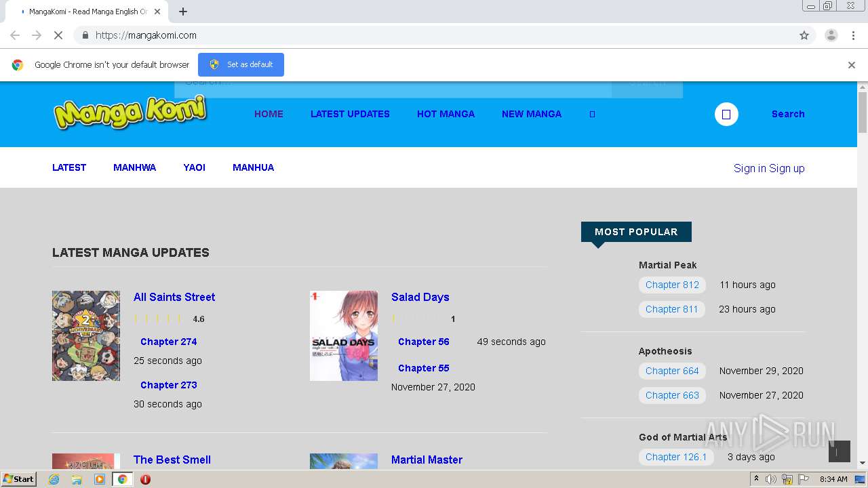Select the MANHWA category
Screen dimensions: 868x488
[x=134, y=167]
